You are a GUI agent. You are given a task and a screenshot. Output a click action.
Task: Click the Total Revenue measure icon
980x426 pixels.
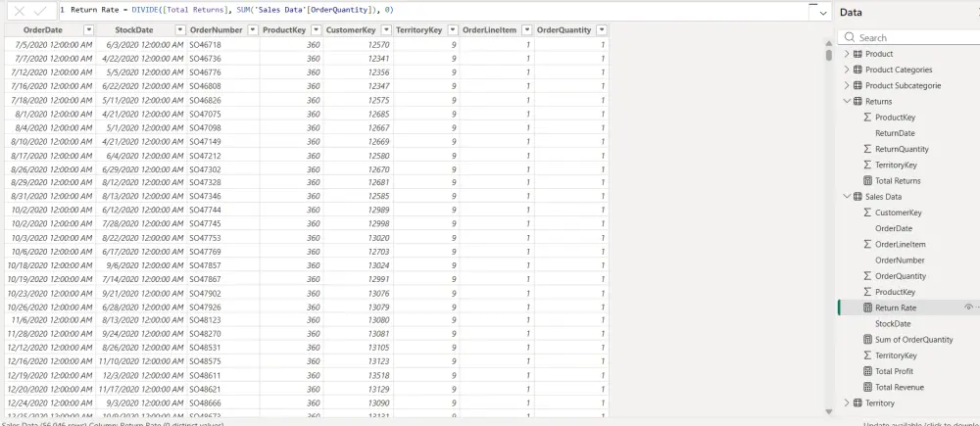pyautogui.click(x=867, y=387)
